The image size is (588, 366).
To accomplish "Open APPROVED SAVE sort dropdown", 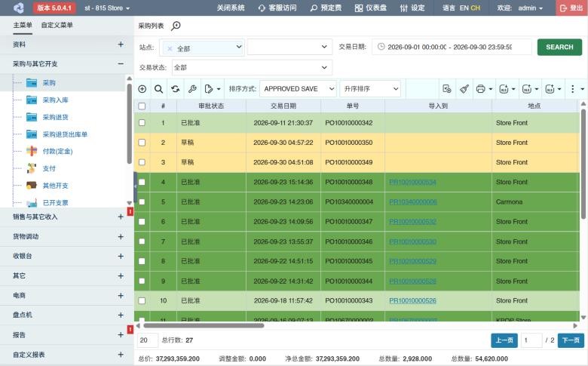I will (298, 89).
